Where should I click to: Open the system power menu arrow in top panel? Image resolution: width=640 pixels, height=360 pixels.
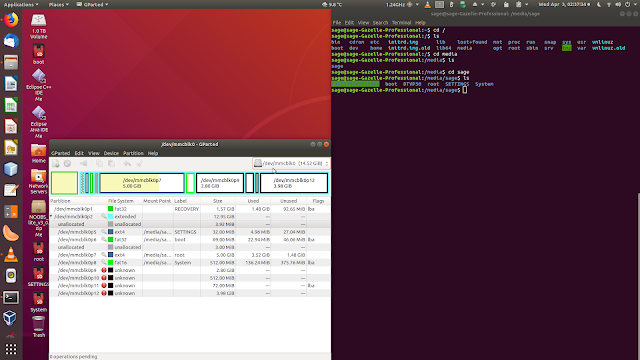(x=635, y=4)
